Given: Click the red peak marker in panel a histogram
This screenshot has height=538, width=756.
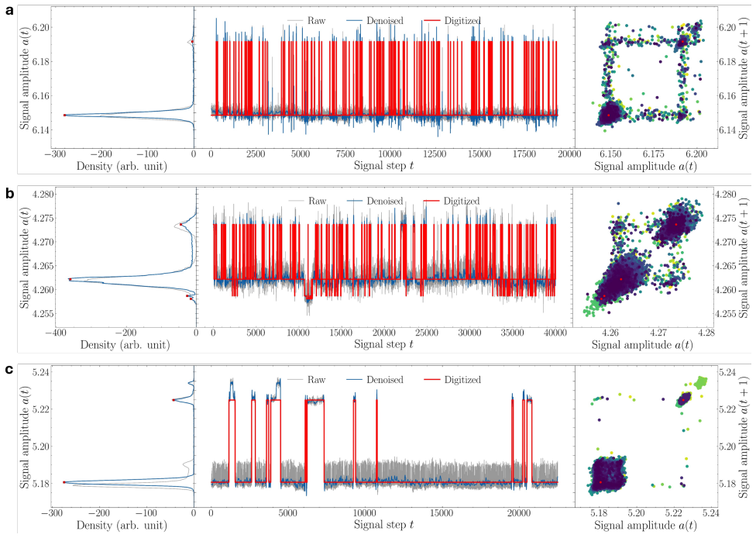Looking at the screenshot, I should (64, 115).
